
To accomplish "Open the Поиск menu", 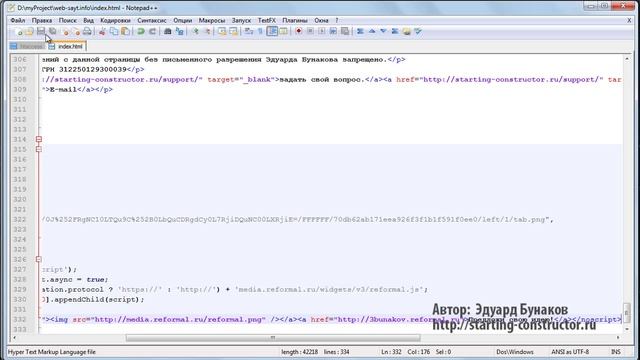I will (x=67, y=20).
